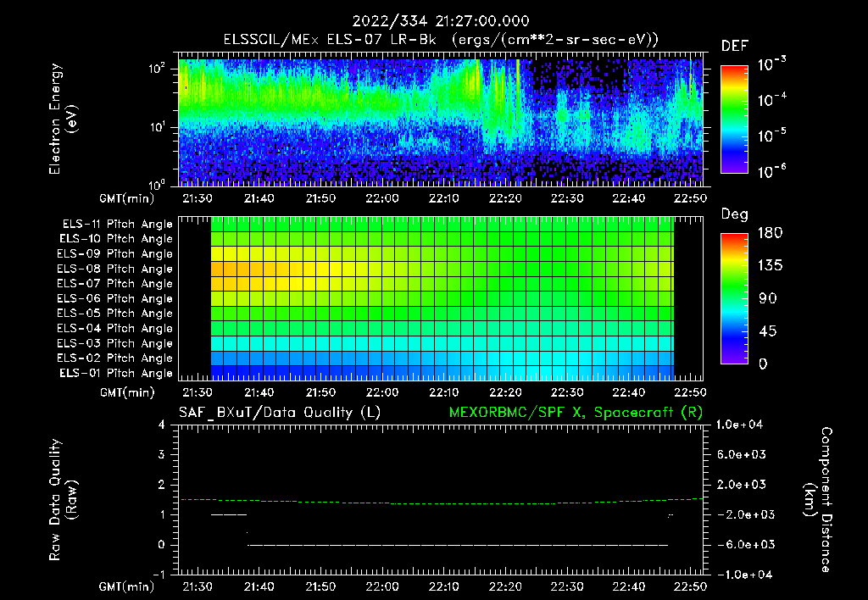Click the ELS-06 Pitch Angle row label
The height and width of the screenshot is (600, 868).
[x=115, y=299]
